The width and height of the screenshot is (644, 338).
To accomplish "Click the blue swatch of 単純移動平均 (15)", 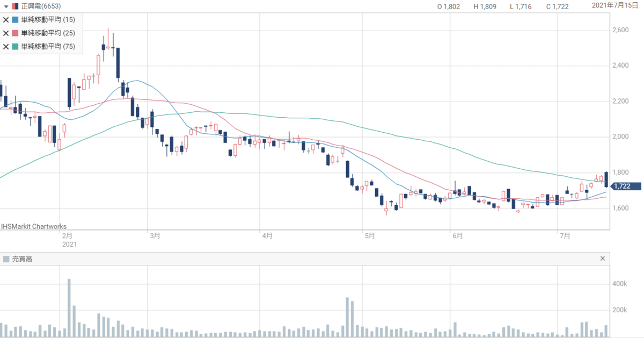I will [15, 20].
